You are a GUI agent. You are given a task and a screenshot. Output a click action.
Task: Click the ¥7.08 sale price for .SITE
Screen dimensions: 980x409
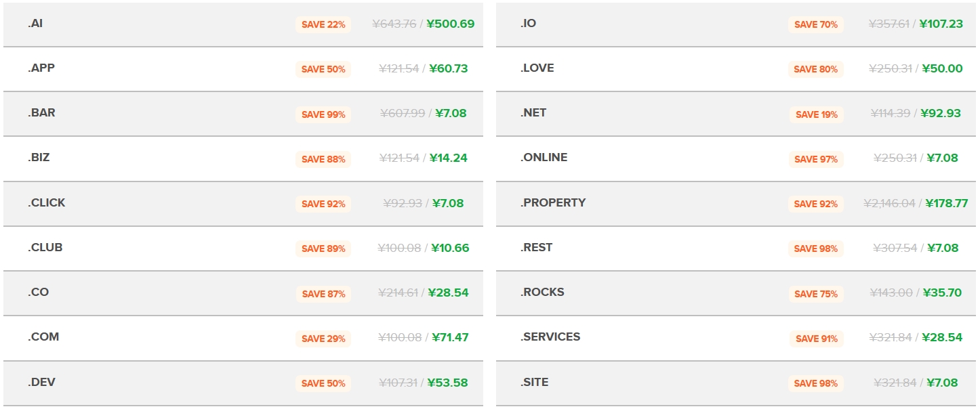942,383
